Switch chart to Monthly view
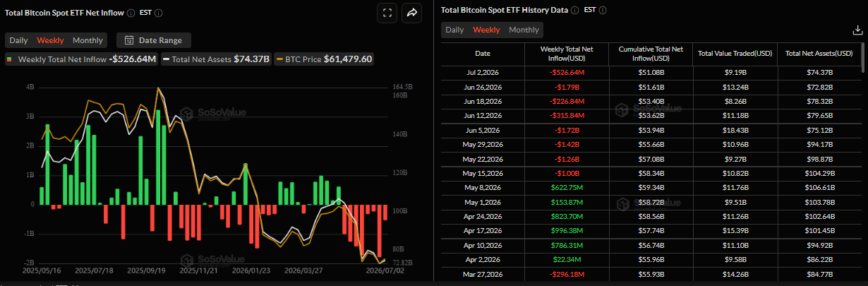 (x=88, y=40)
